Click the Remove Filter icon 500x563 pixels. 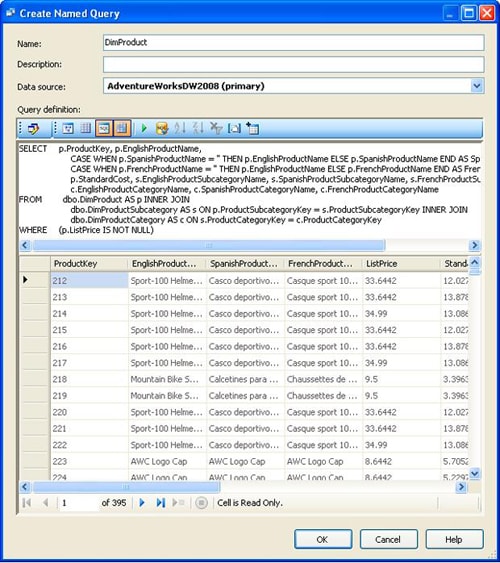[216, 129]
